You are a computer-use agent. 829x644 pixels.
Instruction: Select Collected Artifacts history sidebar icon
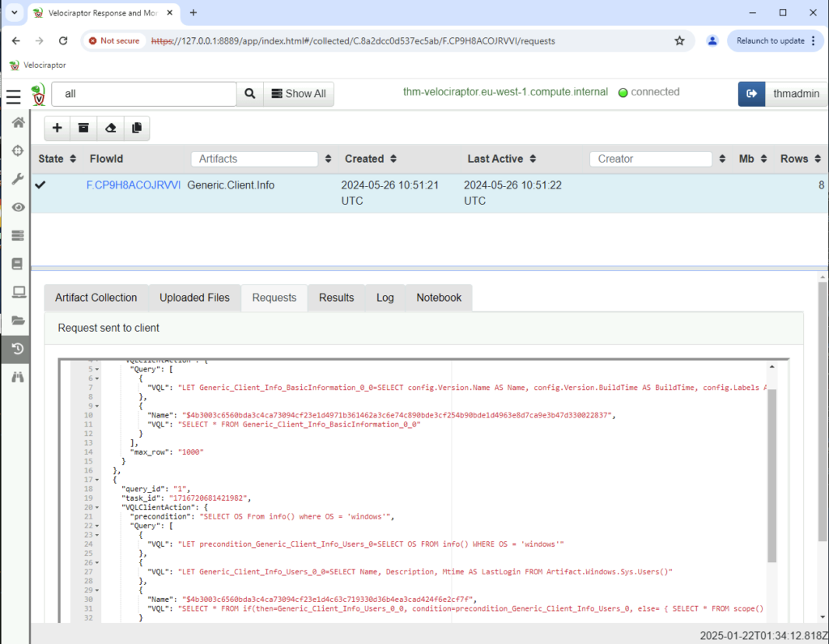click(18, 349)
